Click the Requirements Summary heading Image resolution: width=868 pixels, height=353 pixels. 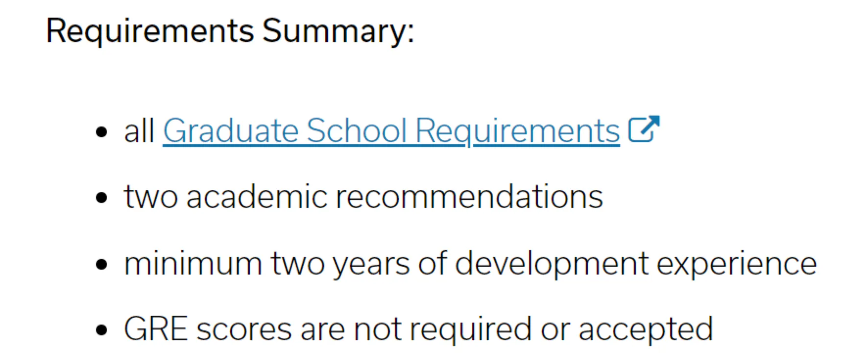click(230, 30)
